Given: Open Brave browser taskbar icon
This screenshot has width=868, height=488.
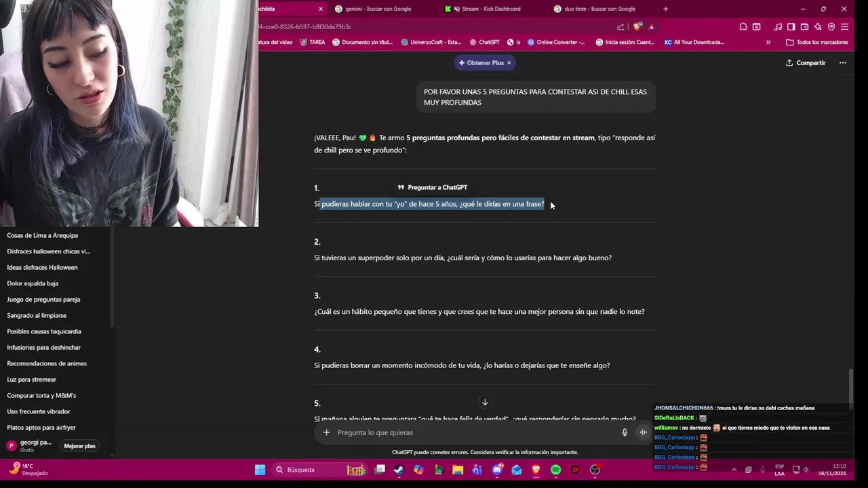Looking at the screenshot, I should click(x=536, y=470).
